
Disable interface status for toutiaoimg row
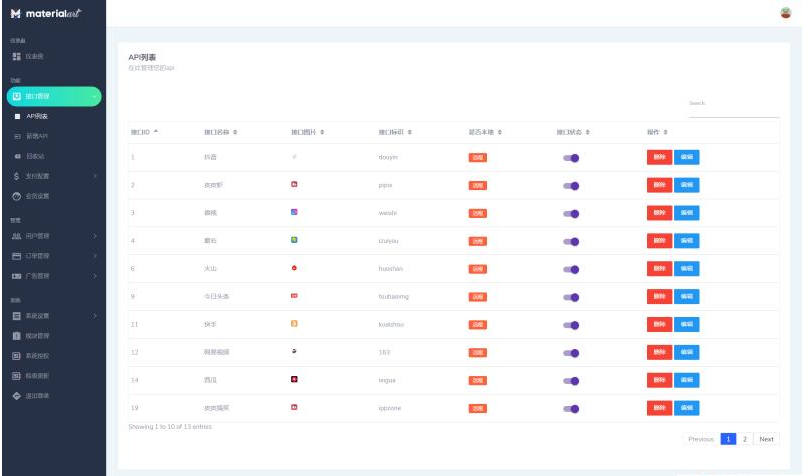[571, 297]
